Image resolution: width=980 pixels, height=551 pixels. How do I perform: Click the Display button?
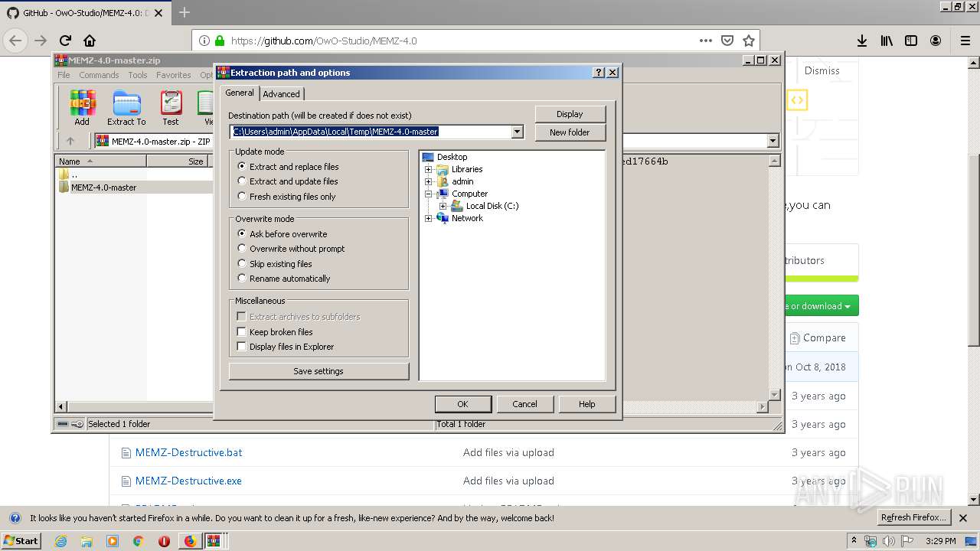tap(570, 114)
